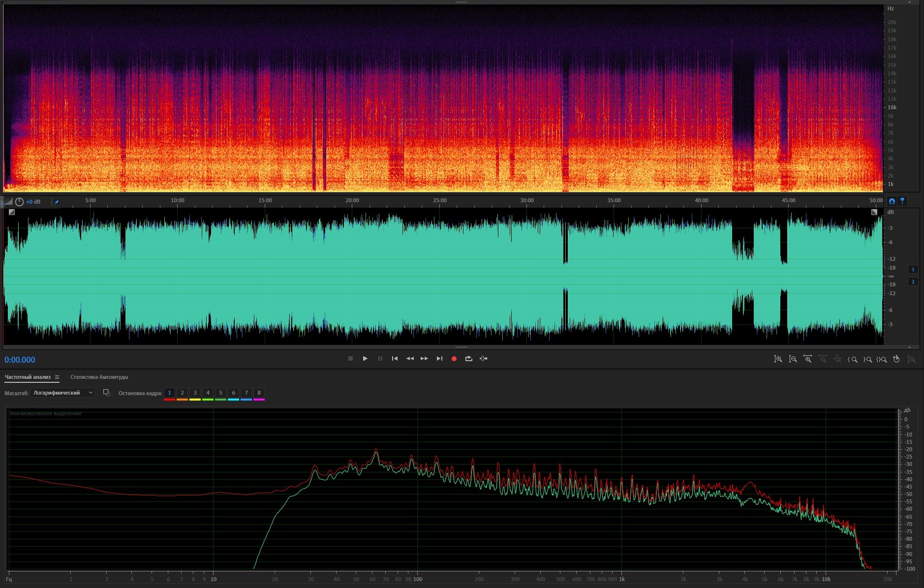
Task: Toggle the snapping magnet icon
Action: coord(892,201)
